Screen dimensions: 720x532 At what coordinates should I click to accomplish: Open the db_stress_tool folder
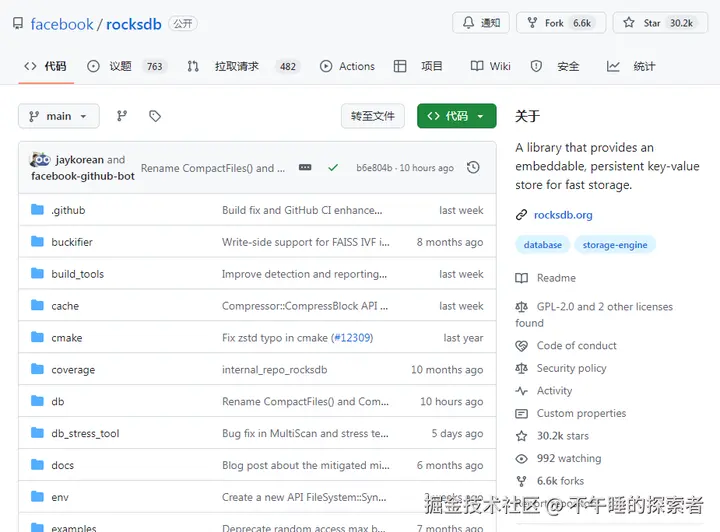coord(85,433)
